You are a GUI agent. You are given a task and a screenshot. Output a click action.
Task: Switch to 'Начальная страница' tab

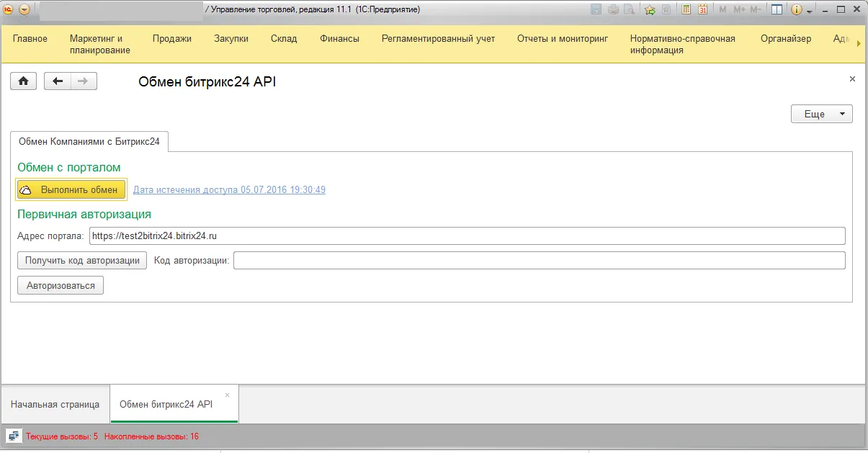[55, 404]
